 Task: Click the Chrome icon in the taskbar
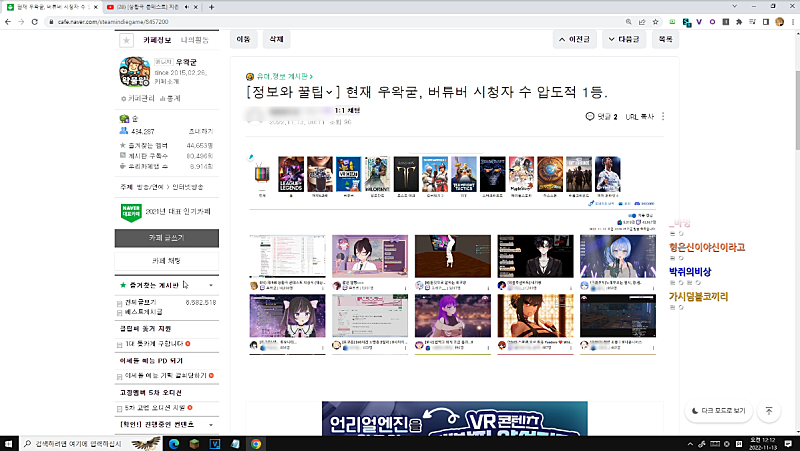(256, 443)
